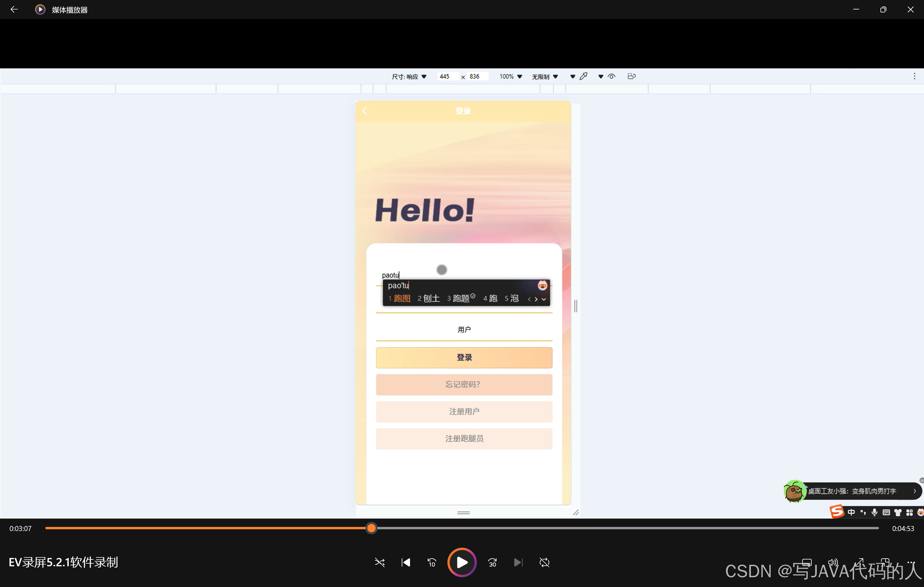The height and width of the screenshot is (587, 924).
Task: Open the Sogou soft keyboard
Action: pyautogui.click(x=886, y=512)
